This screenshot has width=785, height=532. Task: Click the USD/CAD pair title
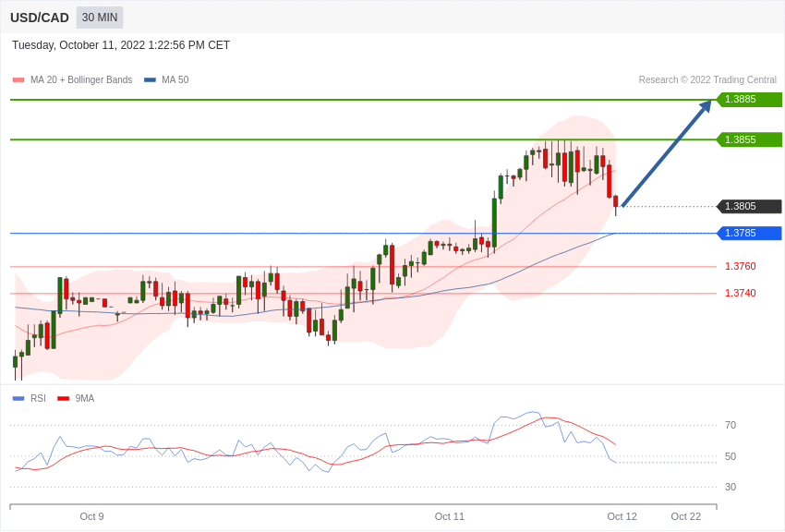click(x=40, y=18)
